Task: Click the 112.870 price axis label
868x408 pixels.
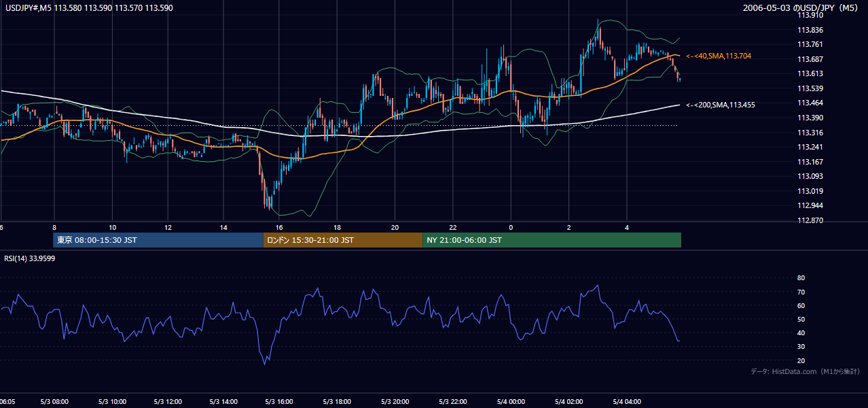Action: [810, 220]
